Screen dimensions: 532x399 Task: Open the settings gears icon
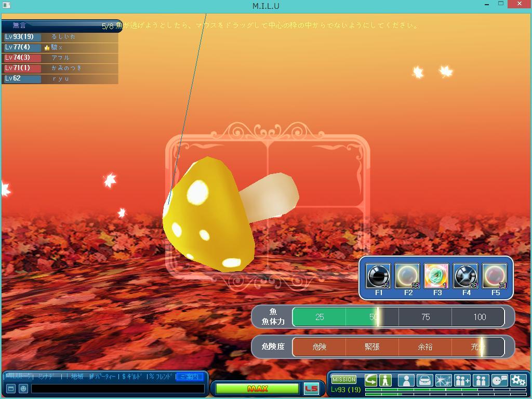(518, 380)
